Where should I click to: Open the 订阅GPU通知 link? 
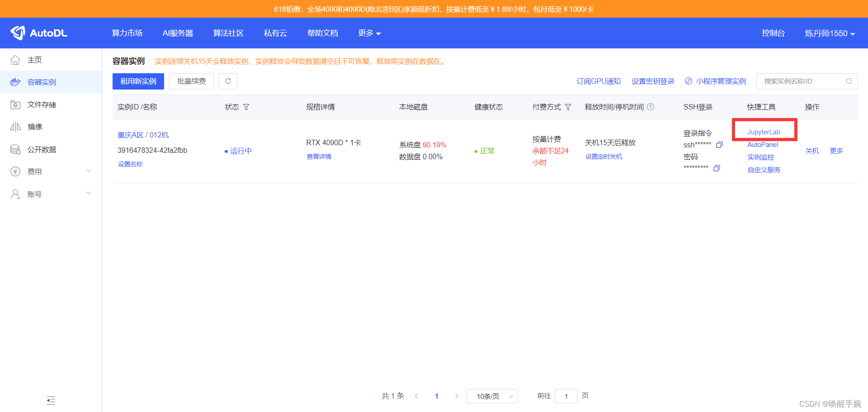pos(599,81)
